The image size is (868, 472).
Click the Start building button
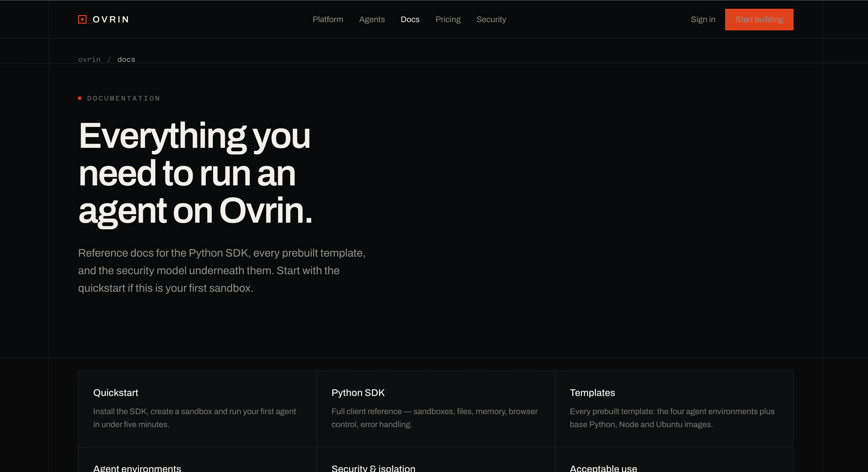pyautogui.click(x=759, y=19)
